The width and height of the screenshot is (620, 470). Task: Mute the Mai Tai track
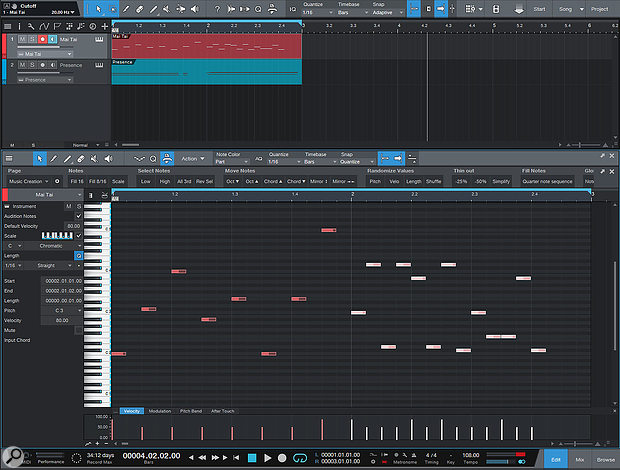pos(22,39)
